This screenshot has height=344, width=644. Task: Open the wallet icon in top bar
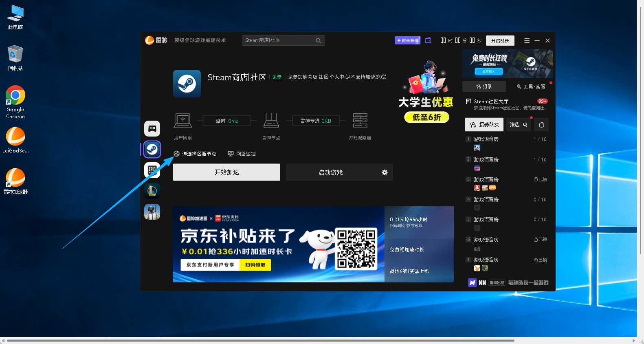pos(428,40)
